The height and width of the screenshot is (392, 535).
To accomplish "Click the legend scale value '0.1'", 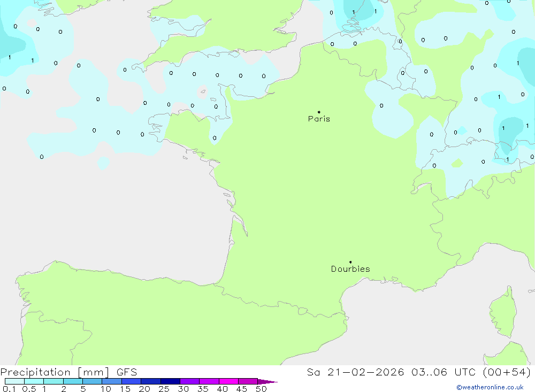I will coord(9,389).
